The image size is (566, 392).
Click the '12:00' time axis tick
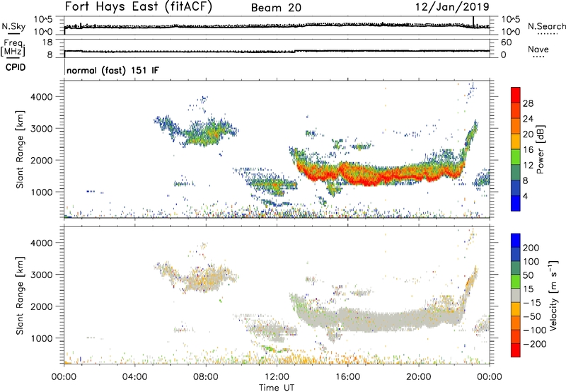coord(277,376)
